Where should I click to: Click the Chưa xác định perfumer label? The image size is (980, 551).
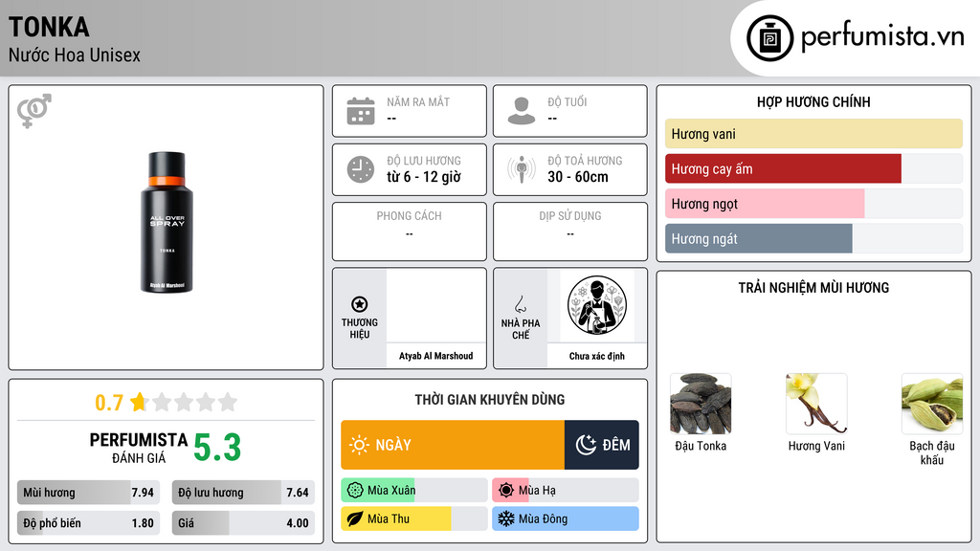tap(597, 356)
